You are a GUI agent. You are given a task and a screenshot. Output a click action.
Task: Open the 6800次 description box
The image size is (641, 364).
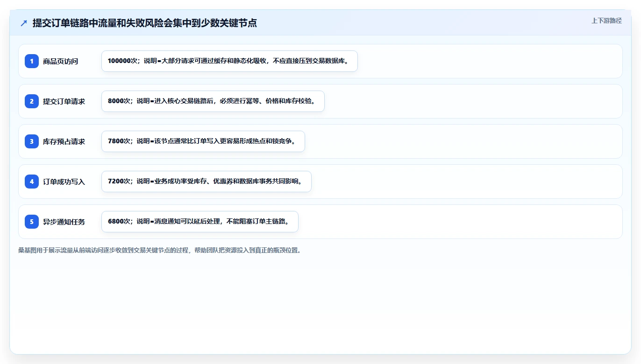tap(199, 222)
